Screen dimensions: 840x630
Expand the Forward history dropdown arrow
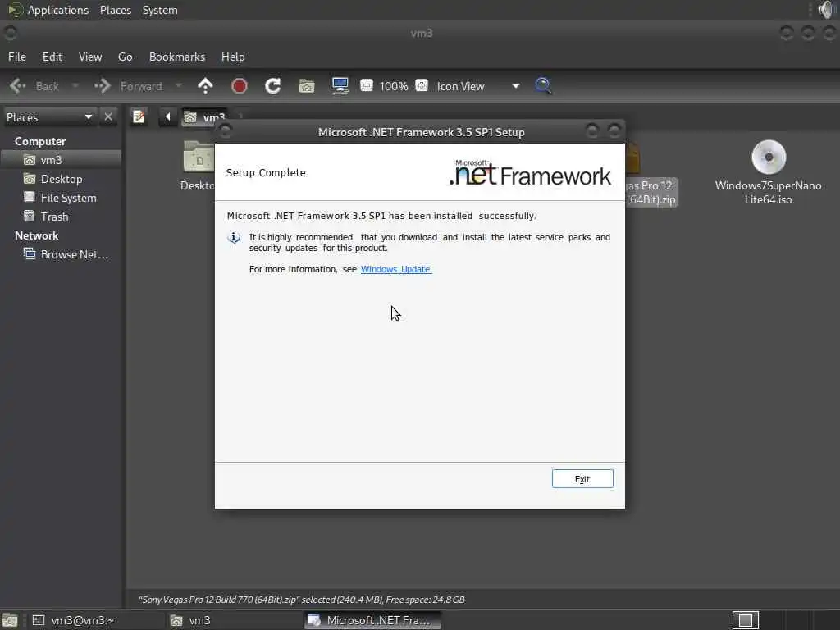tap(179, 85)
